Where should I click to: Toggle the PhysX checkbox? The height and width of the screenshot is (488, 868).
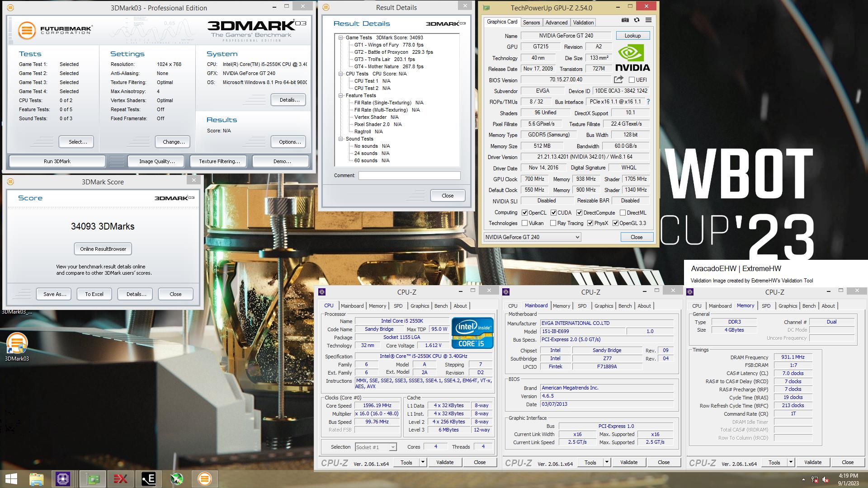pos(590,223)
